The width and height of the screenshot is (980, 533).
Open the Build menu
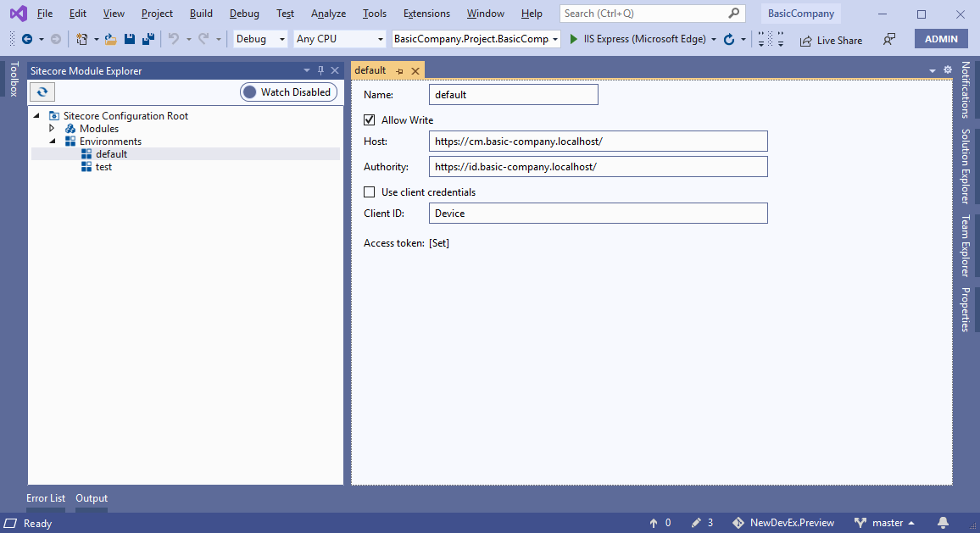[201, 13]
